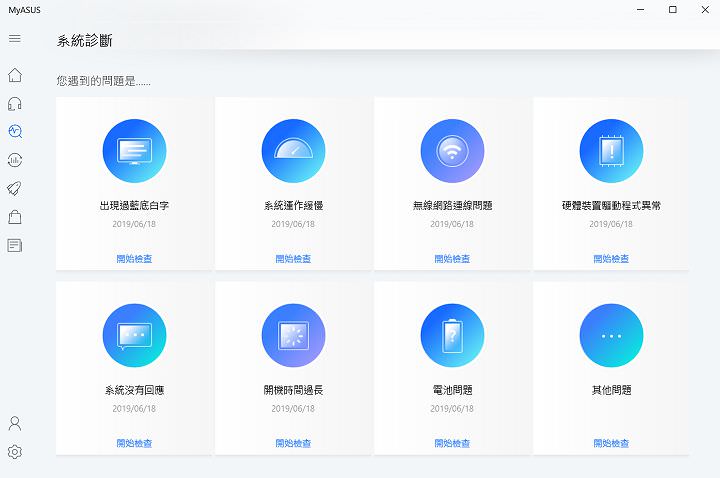Image resolution: width=720 pixels, height=478 pixels.
Task: Click the date under 系統運作緩慢
Action: click(293, 224)
